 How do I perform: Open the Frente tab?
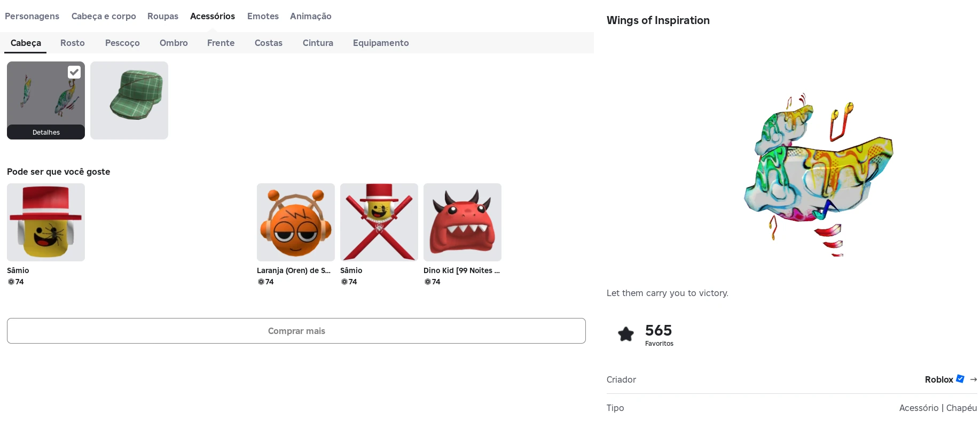221,43
